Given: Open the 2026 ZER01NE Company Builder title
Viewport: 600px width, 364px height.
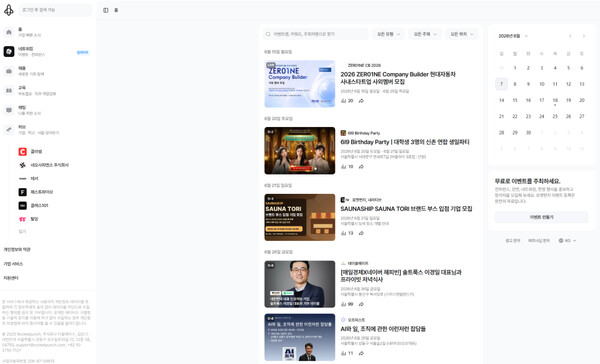Looking at the screenshot, I should [x=398, y=78].
